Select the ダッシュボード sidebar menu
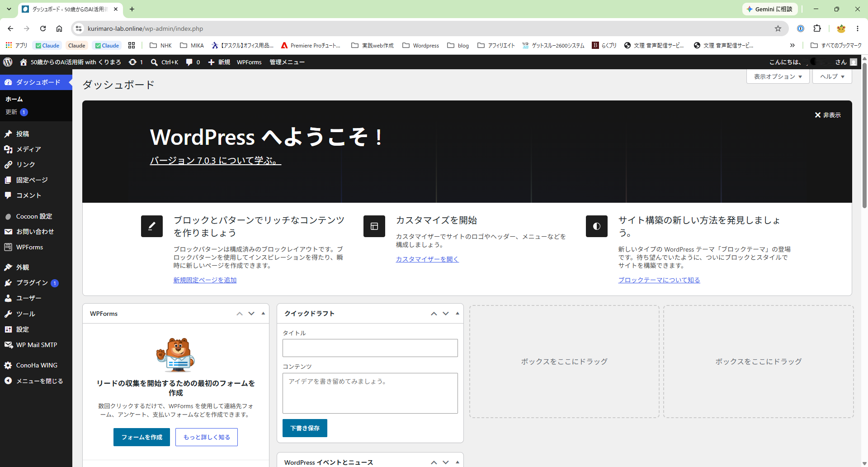 pyautogui.click(x=36, y=82)
